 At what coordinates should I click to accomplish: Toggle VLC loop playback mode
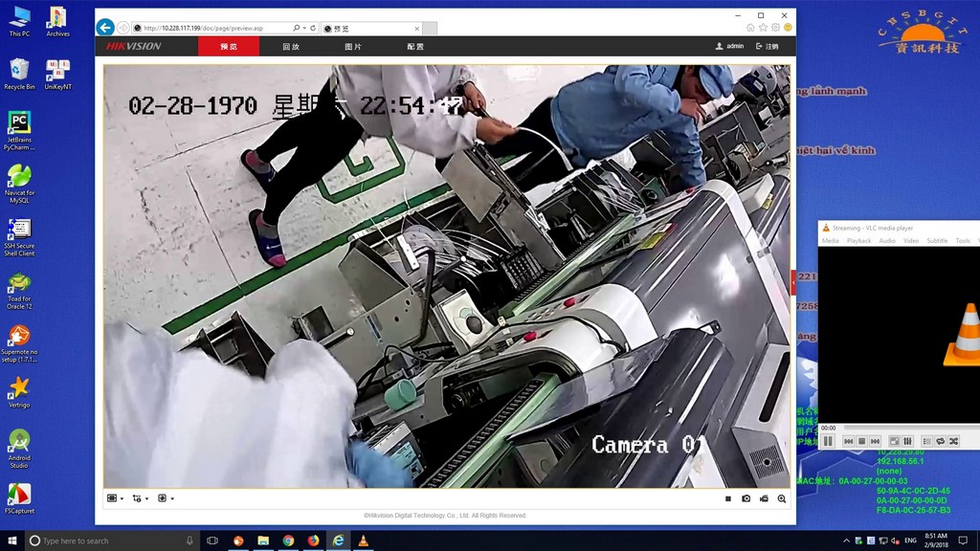(x=940, y=441)
